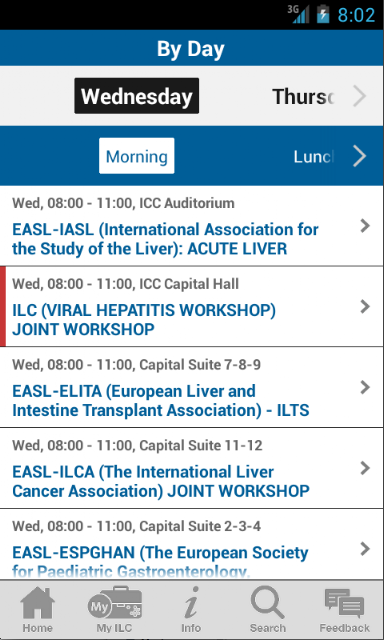Advance time slot with arrow beside Lunch
Screen dimensions: 384x640
tap(360, 156)
